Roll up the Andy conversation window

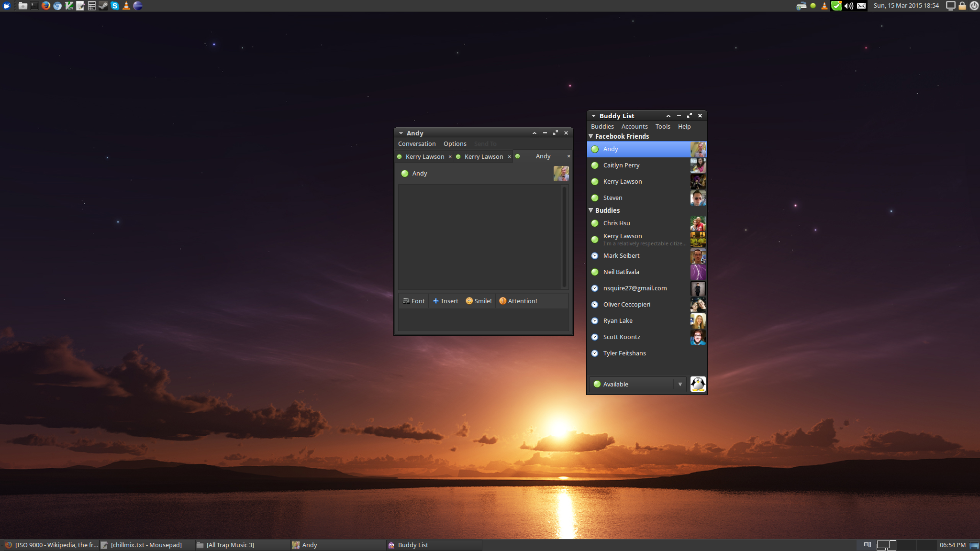pos(535,133)
